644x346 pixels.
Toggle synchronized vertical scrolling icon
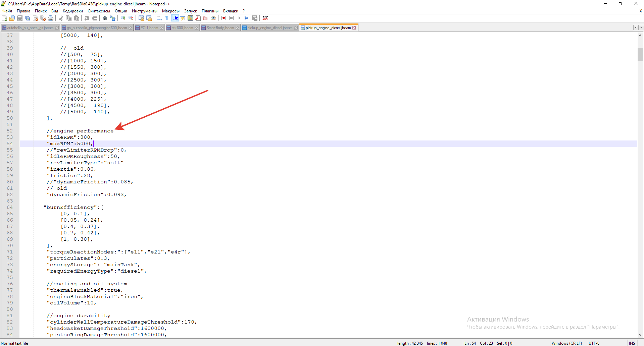pos(141,18)
